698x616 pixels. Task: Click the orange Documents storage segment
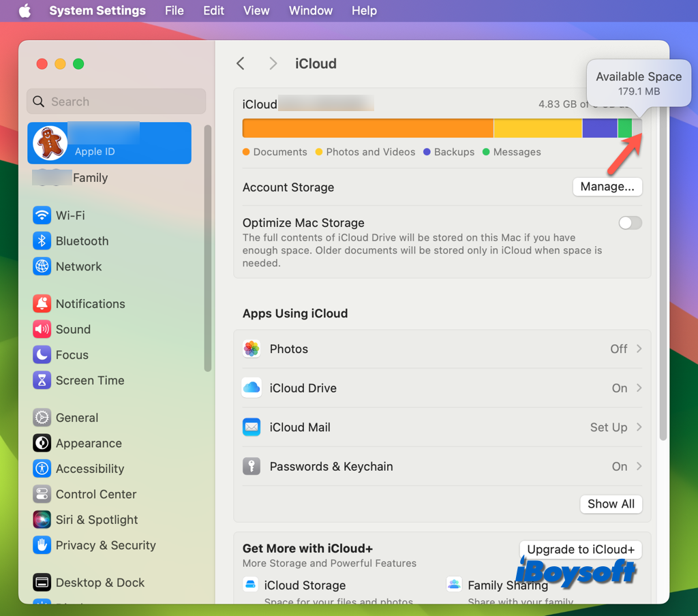coord(368,128)
